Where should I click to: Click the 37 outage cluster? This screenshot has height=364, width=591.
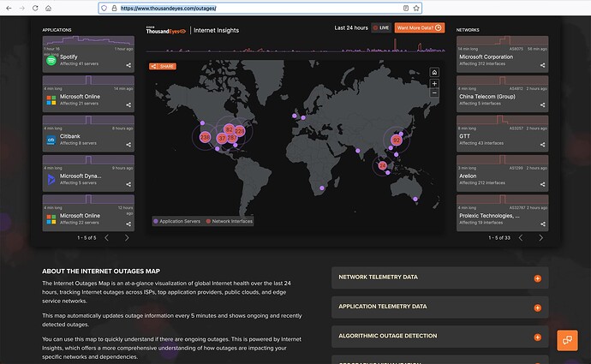[222, 138]
